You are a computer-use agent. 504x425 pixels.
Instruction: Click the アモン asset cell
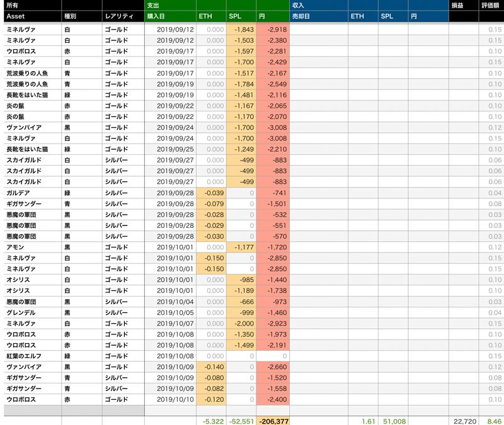(15, 247)
